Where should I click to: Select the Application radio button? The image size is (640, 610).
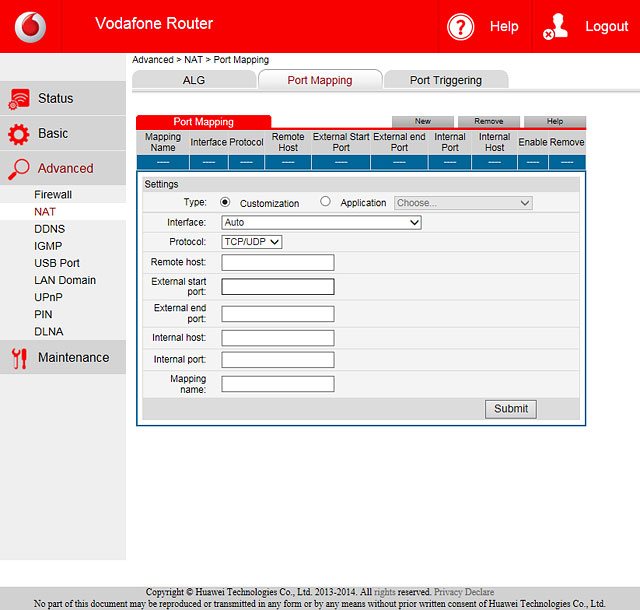point(325,202)
